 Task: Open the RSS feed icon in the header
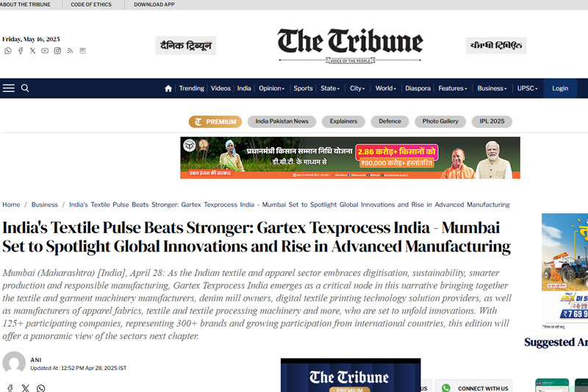click(x=70, y=51)
